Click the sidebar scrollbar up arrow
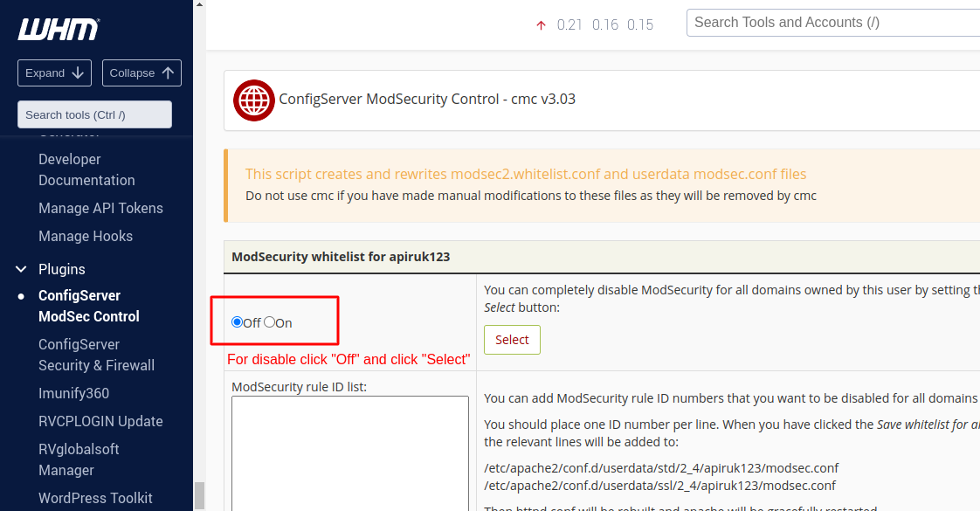 pos(199,4)
